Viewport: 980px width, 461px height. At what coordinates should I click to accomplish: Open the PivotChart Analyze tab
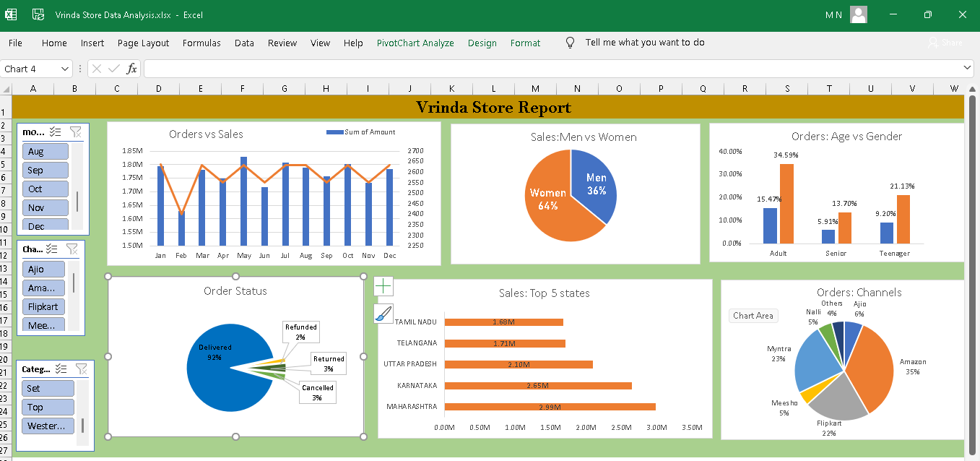(x=415, y=43)
